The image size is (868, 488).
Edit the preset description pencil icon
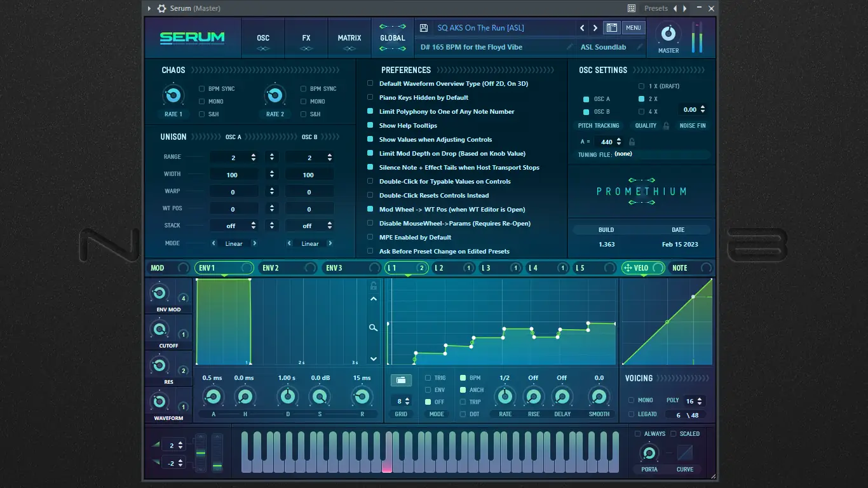click(x=569, y=47)
